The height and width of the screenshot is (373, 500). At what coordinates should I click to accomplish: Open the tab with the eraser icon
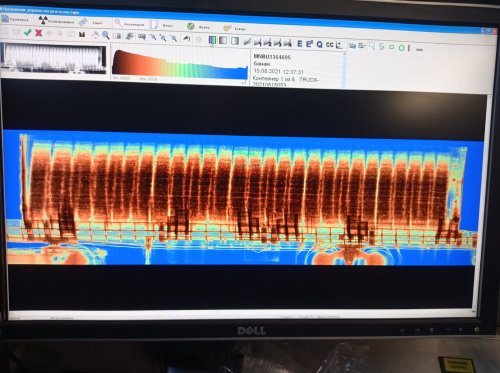(x=91, y=22)
